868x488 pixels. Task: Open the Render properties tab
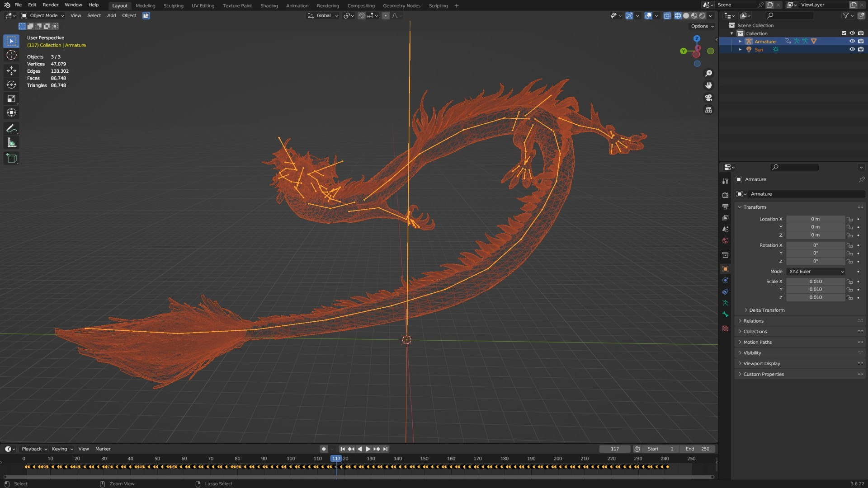(x=725, y=195)
